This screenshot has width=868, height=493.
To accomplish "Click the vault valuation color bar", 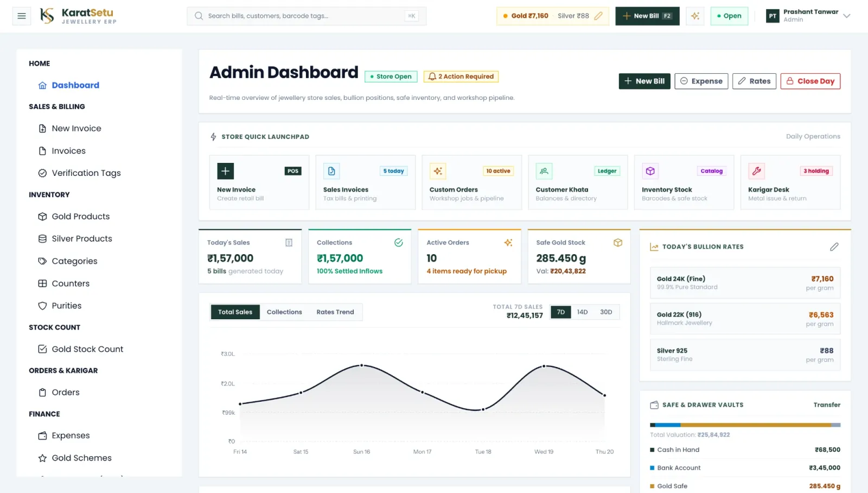I will (745, 425).
